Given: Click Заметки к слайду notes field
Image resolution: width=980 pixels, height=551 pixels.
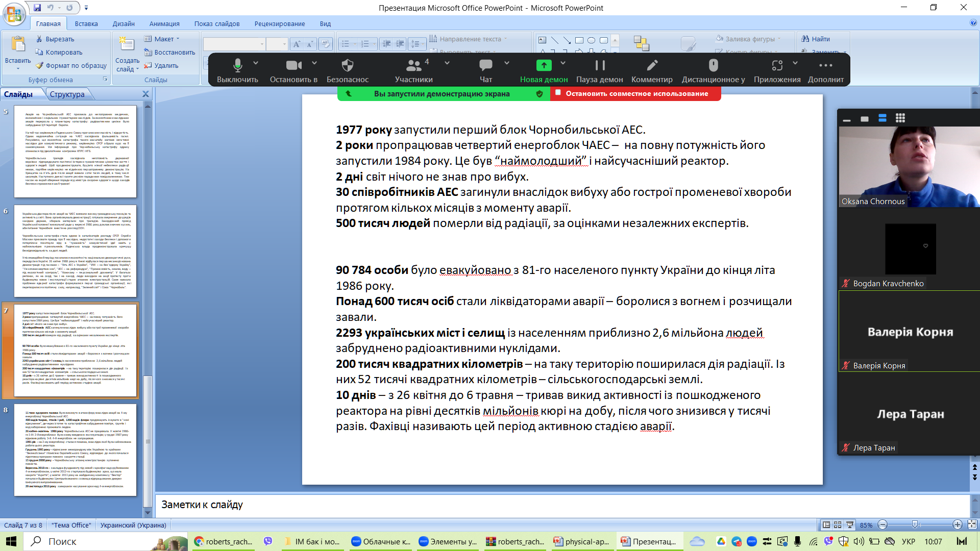Looking at the screenshot, I should (x=561, y=505).
